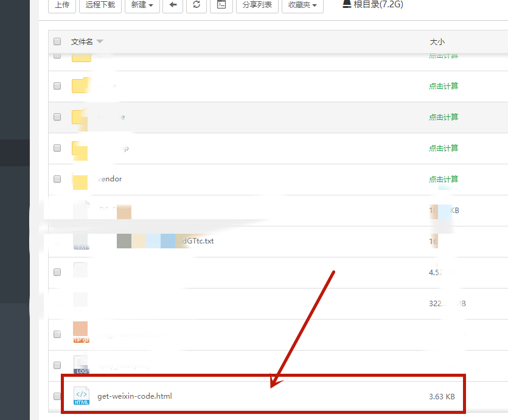Sort by 文件名 column arrow

click(x=100, y=41)
